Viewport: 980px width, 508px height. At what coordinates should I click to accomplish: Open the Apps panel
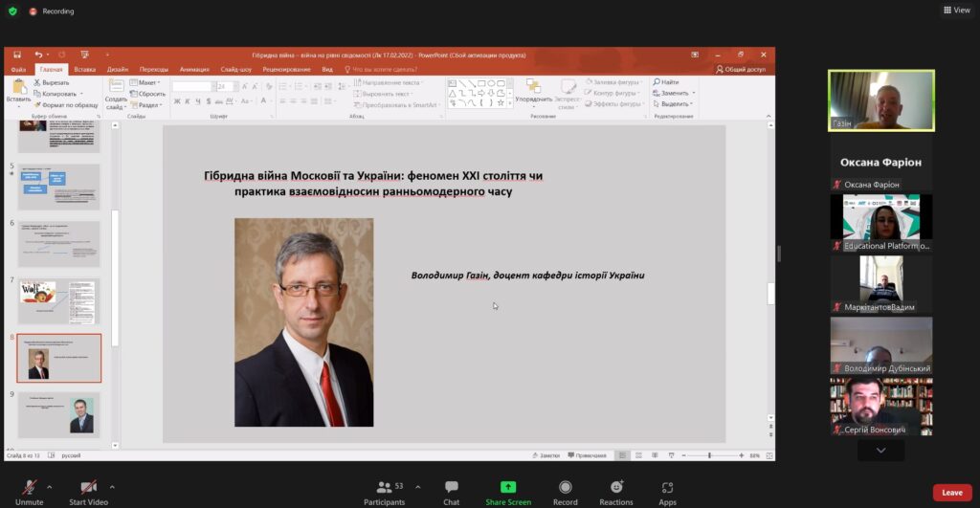pos(667,490)
